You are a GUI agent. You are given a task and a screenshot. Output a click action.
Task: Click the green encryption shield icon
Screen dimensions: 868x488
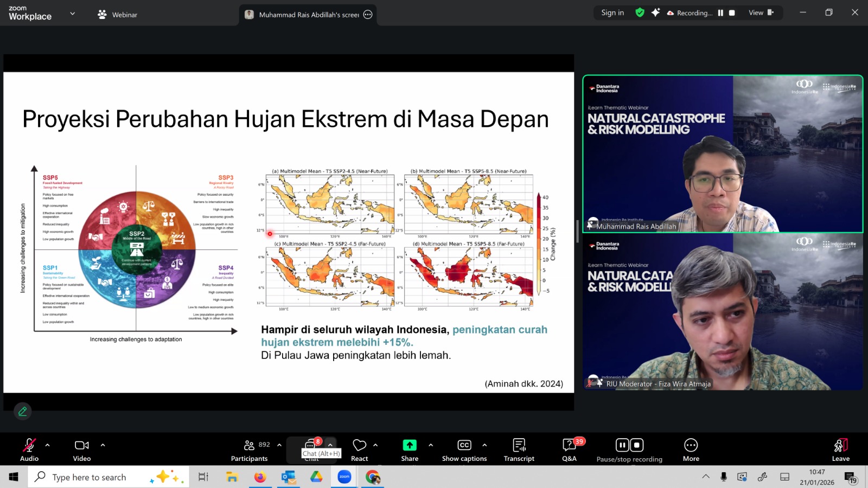[640, 12]
